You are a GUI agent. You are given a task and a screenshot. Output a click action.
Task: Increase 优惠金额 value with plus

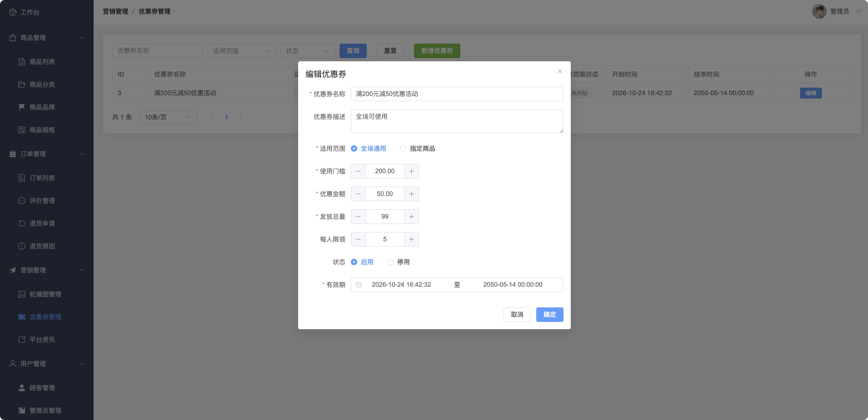[412, 194]
